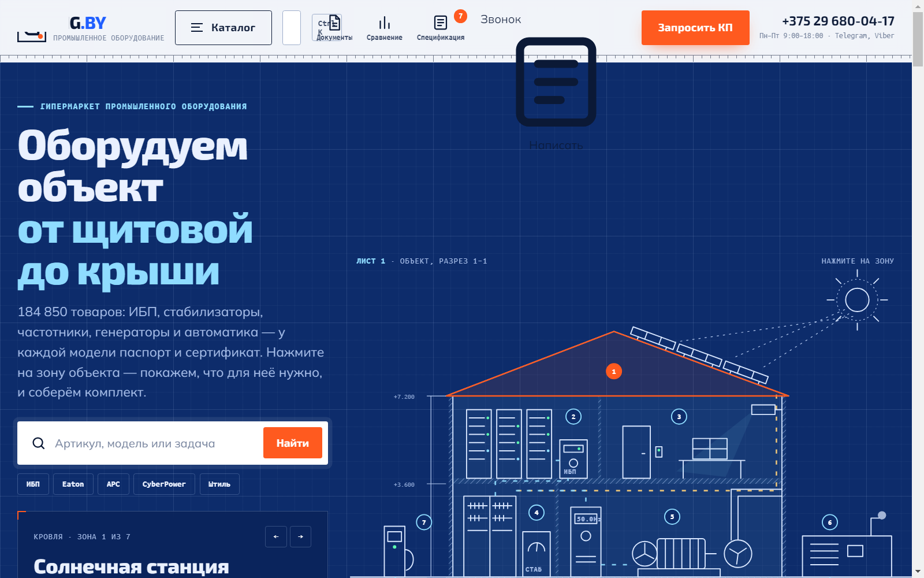Select zone 5 marker in the machine room

pyautogui.click(x=672, y=517)
